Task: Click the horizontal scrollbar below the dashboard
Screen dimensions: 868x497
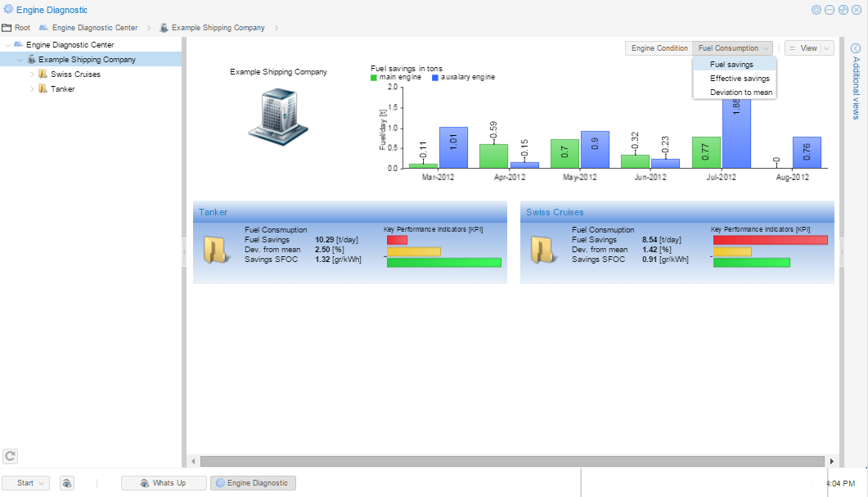Action: [x=507, y=461]
